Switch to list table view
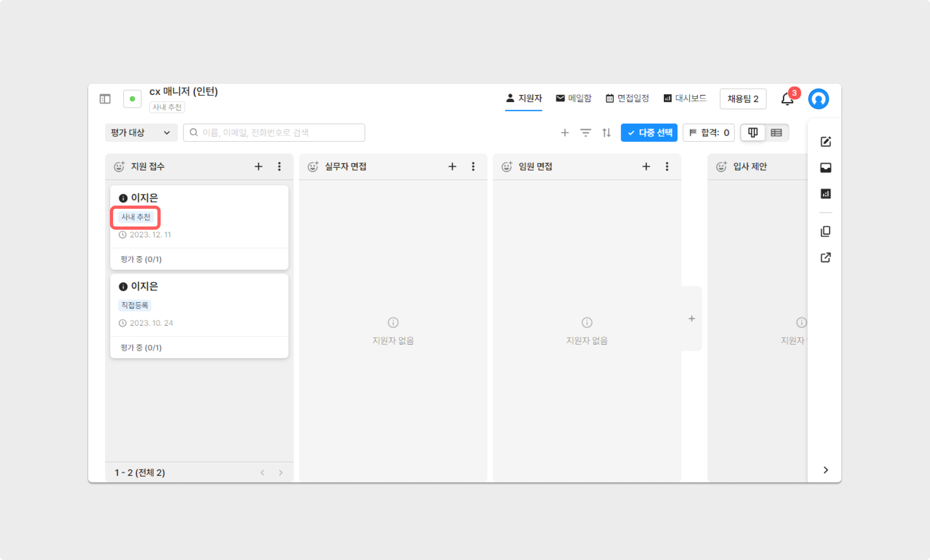The height and width of the screenshot is (560, 930). pos(776,133)
